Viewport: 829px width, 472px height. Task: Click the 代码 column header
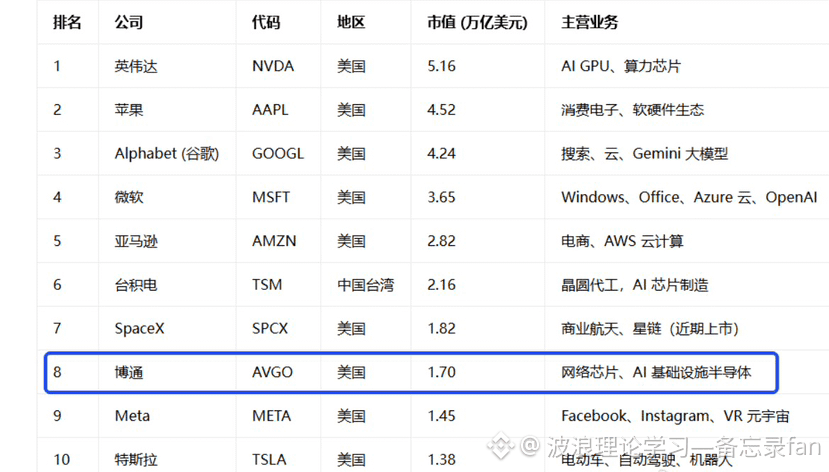pos(266,22)
